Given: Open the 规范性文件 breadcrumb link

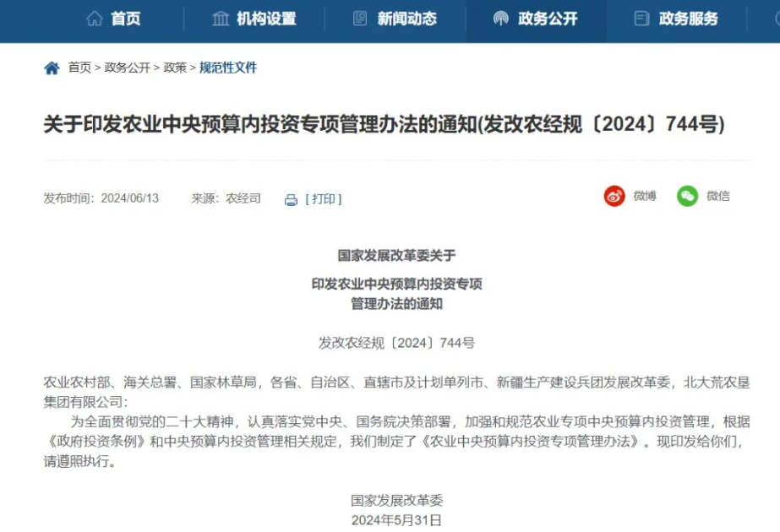Looking at the screenshot, I should point(228,68).
